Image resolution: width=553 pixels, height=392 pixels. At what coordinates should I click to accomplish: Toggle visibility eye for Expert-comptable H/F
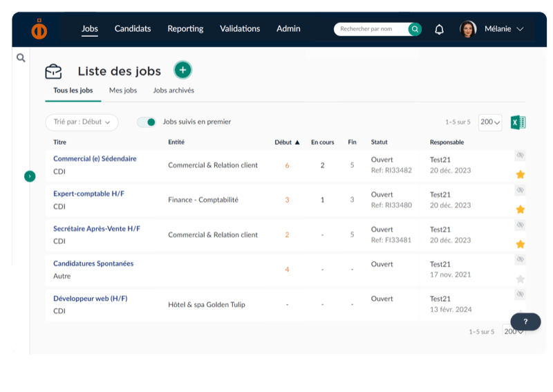520,190
